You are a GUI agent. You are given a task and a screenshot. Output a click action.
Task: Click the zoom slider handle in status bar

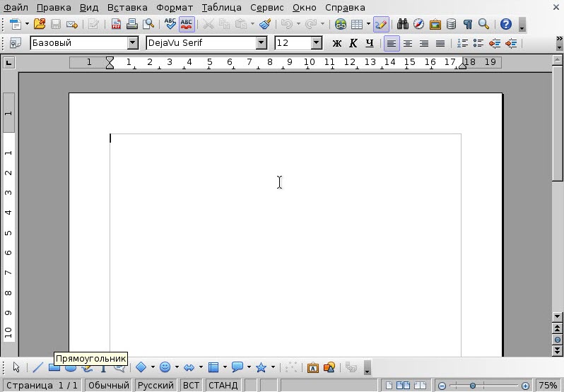pyautogui.click(x=473, y=386)
